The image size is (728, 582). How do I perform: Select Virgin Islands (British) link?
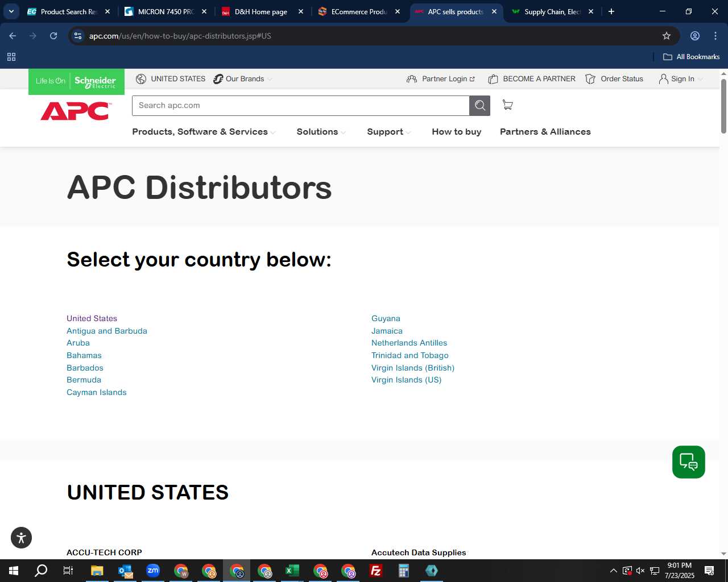coord(413,368)
